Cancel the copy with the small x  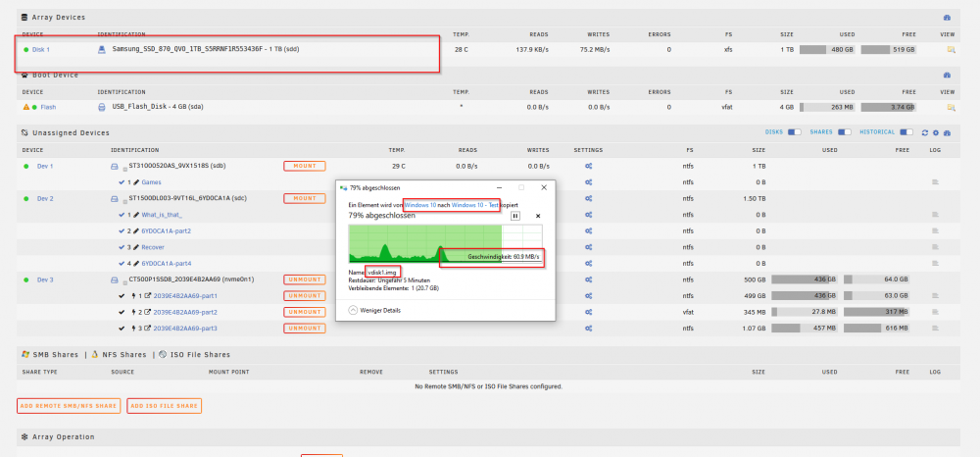[538, 216]
